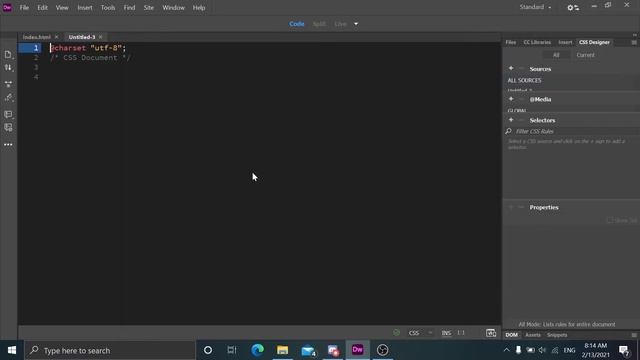Open the Insert menu in menu bar
Image resolution: width=640 pixels, height=360 pixels.
coord(85,8)
